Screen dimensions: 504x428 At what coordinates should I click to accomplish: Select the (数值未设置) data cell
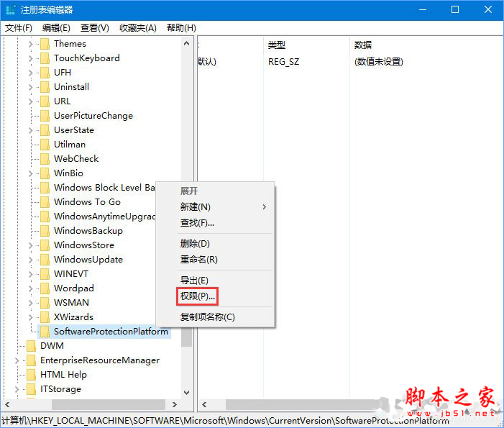click(x=379, y=62)
